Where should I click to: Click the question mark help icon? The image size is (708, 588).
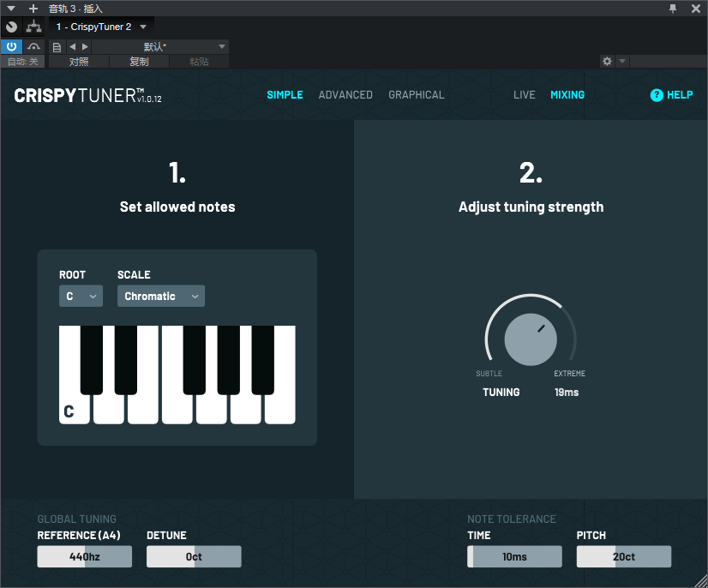click(657, 95)
